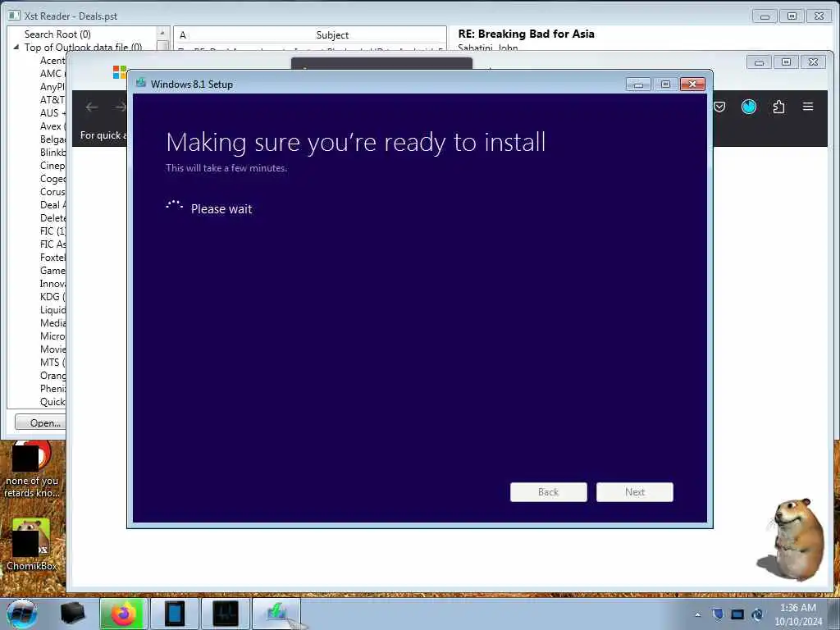Screen dimensions: 840x630
Task: Select the 'Delete' folder in the tree
Action: (52, 218)
